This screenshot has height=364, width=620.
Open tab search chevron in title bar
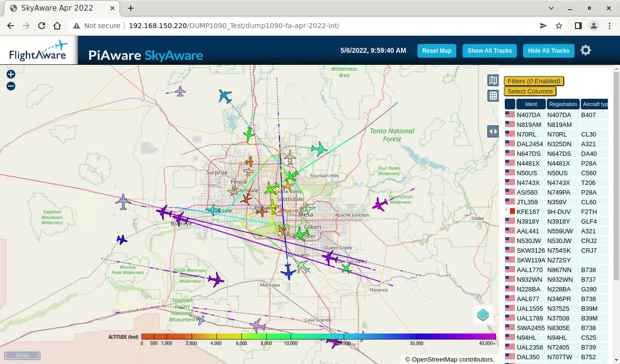point(551,8)
